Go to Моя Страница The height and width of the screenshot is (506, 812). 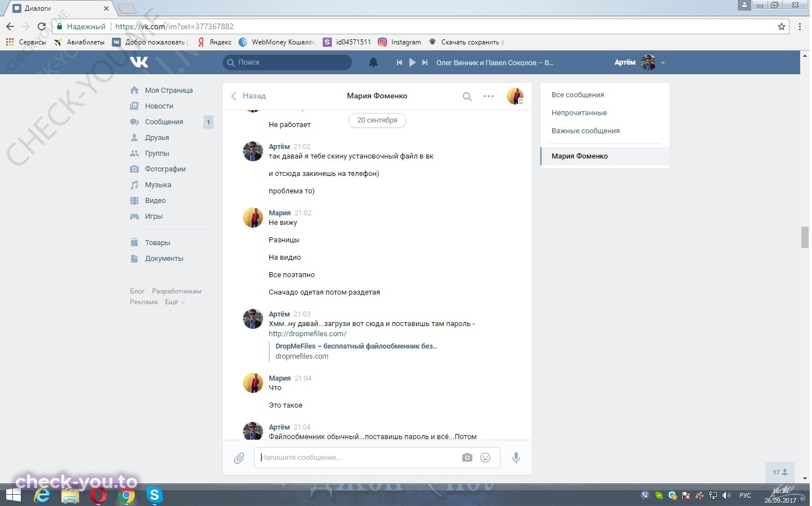point(169,91)
